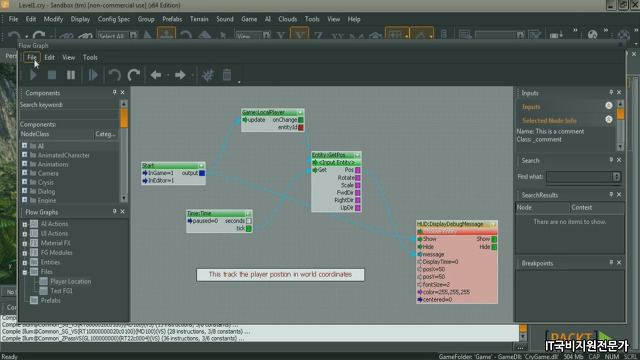Image resolution: width=640 pixels, height=360 pixels.
Task: Expand the Animations folder
Action: [24, 164]
